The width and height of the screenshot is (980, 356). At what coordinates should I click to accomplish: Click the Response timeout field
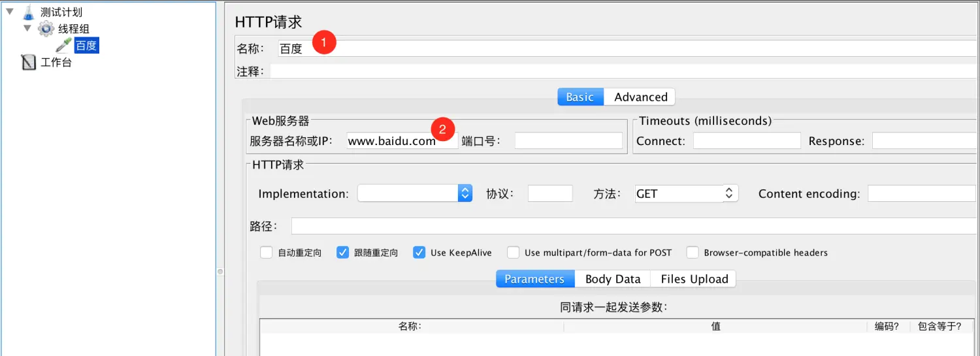coord(925,140)
